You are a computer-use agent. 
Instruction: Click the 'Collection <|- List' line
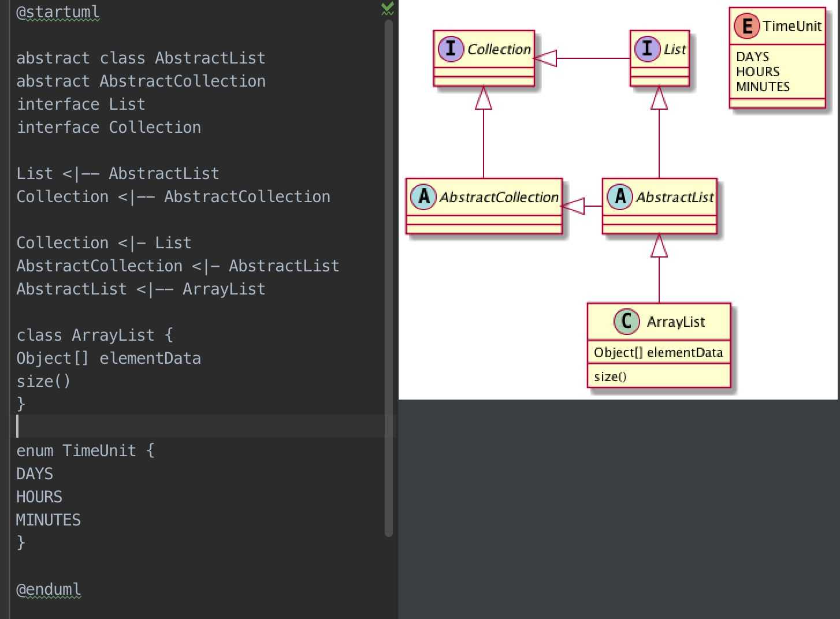104,243
